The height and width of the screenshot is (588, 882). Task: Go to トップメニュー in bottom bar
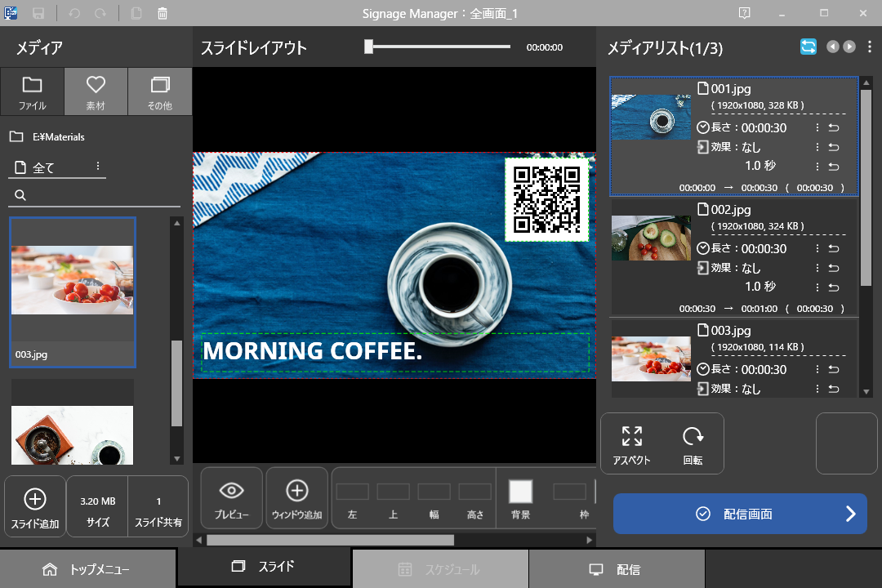(x=87, y=569)
